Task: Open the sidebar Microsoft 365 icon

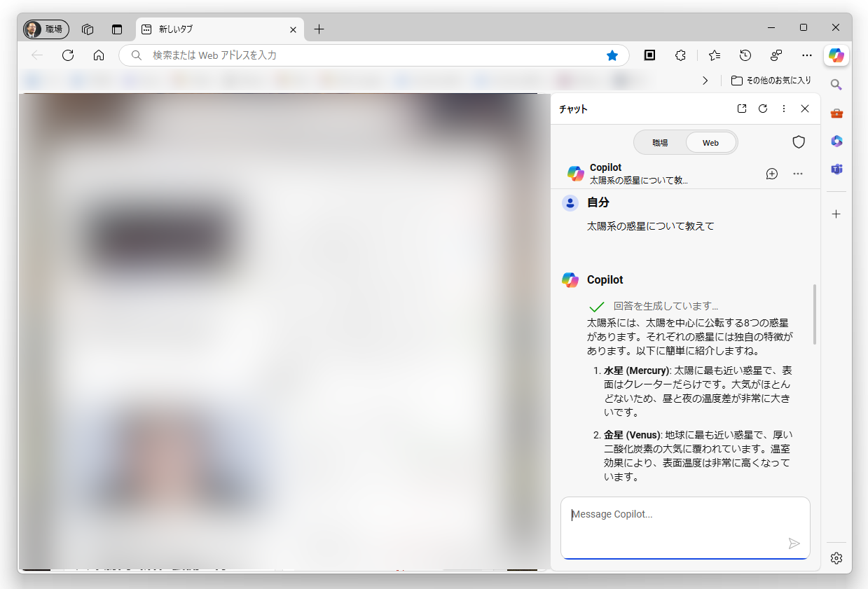Action: click(836, 141)
